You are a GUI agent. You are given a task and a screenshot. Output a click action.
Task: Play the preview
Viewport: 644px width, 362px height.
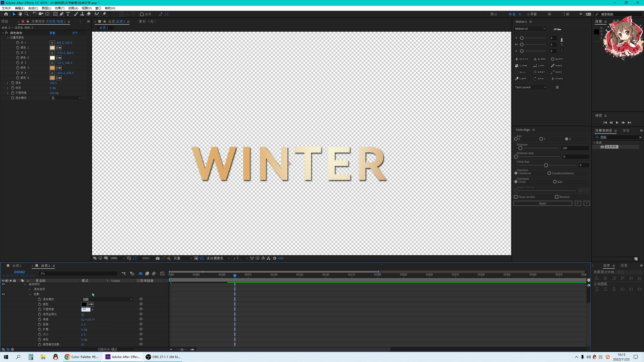617,123
